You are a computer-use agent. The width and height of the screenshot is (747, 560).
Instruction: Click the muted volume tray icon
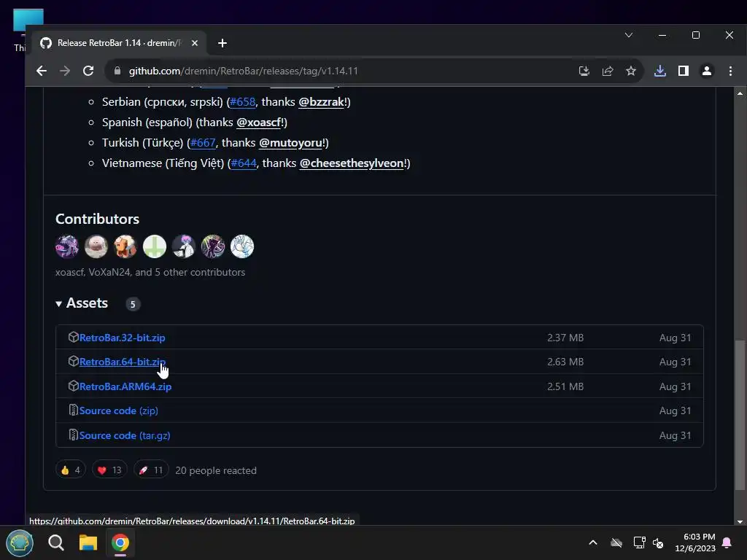tap(658, 542)
